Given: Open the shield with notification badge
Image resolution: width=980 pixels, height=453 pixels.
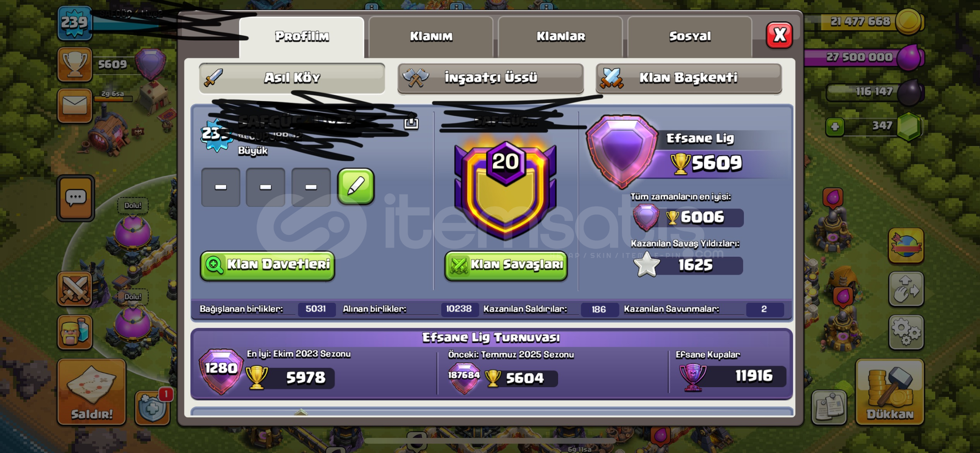Looking at the screenshot, I should (x=153, y=408).
